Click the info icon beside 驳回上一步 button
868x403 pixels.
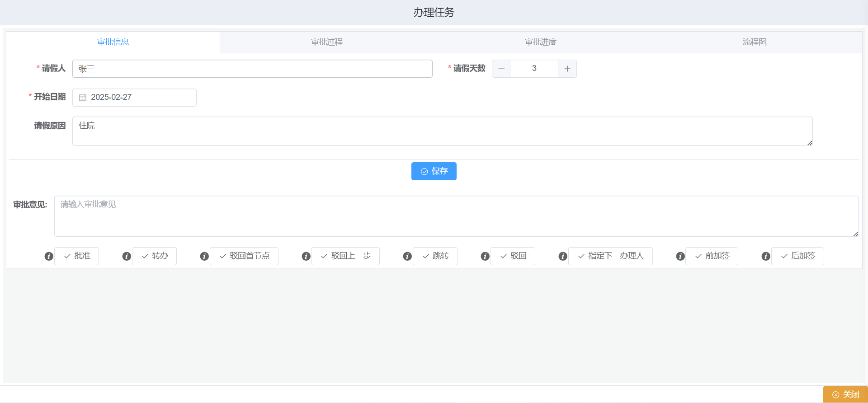pos(306,256)
